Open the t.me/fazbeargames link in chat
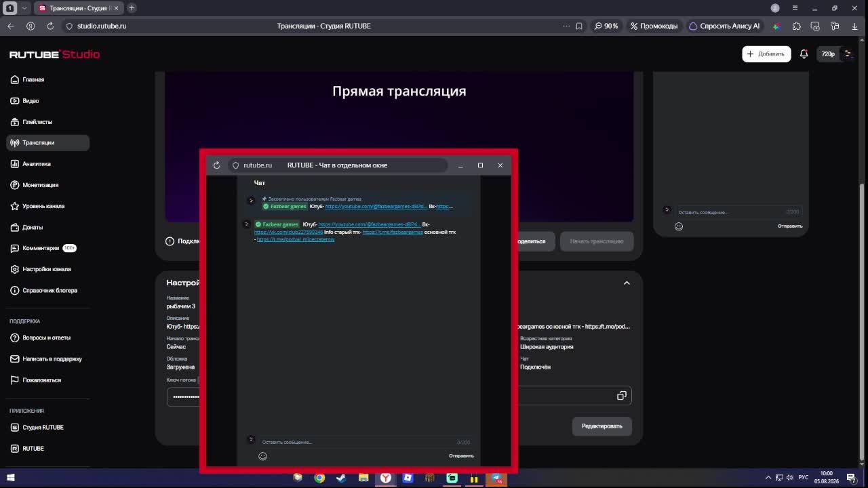868x488 pixels. 393,232
